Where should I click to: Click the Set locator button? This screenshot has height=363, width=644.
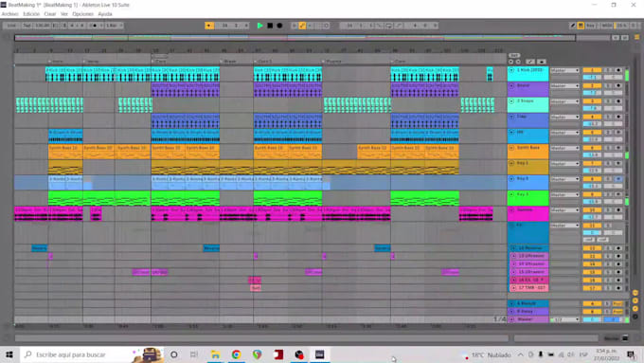pos(514,55)
